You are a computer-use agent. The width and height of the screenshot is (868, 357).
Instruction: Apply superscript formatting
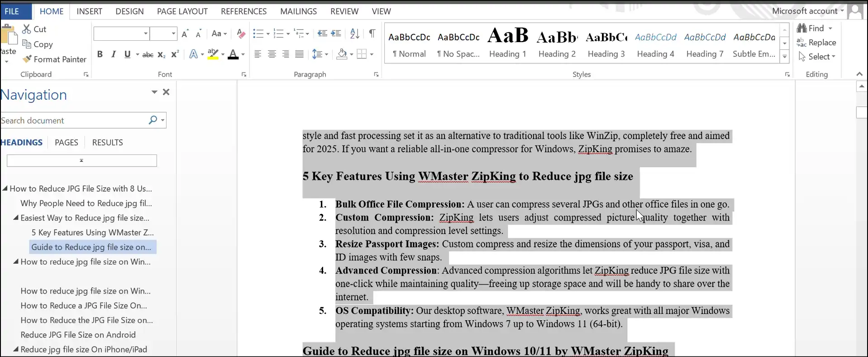point(175,54)
